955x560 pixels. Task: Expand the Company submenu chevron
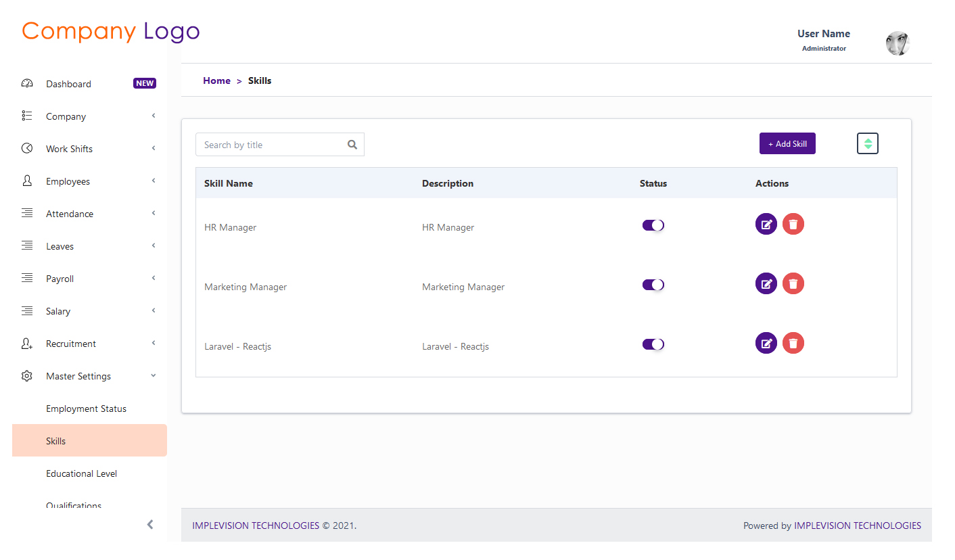click(154, 116)
